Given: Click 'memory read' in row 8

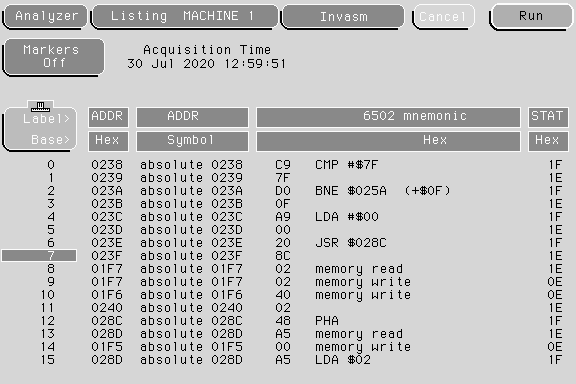Looking at the screenshot, I should (359, 269).
